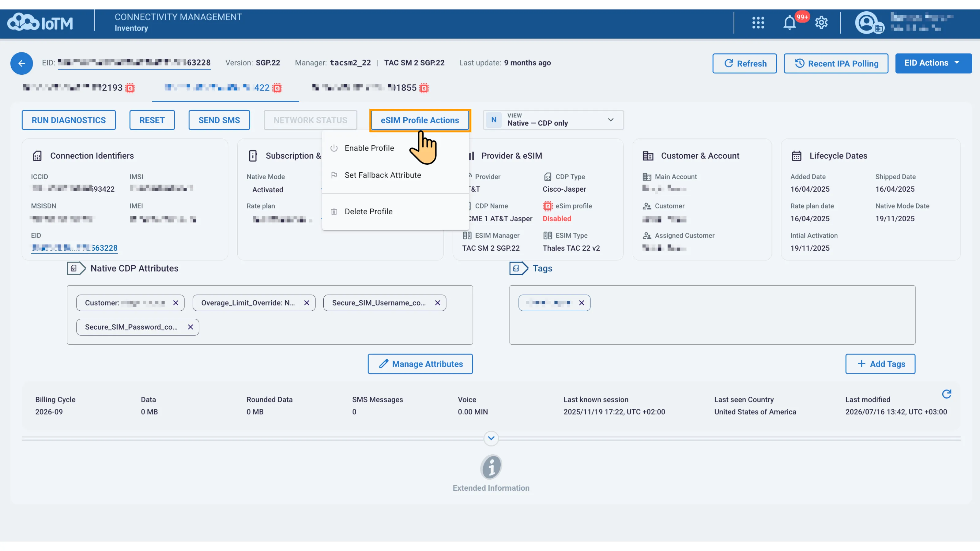This screenshot has height=551, width=980.
Task: Expand the Extended Information chevron
Action: click(x=491, y=438)
